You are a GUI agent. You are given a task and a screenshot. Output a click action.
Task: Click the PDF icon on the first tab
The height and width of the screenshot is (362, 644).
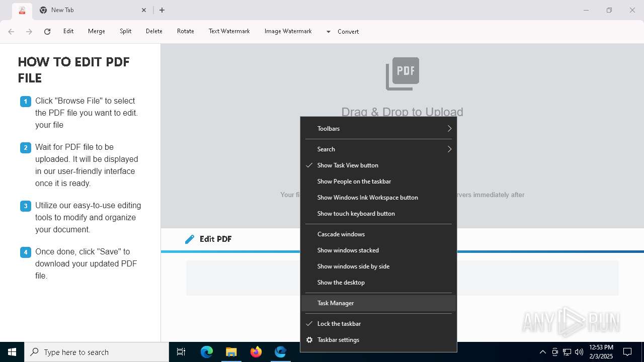[22, 10]
